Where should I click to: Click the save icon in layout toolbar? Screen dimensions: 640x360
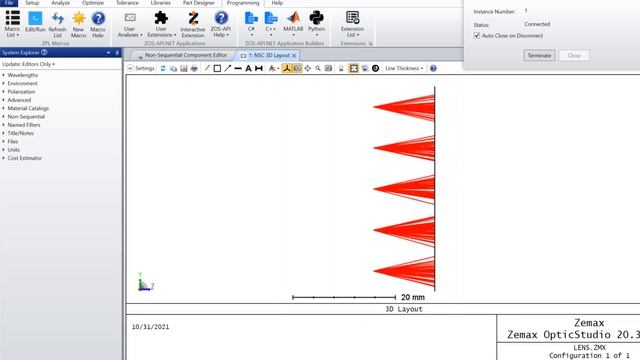pos(184,68)
